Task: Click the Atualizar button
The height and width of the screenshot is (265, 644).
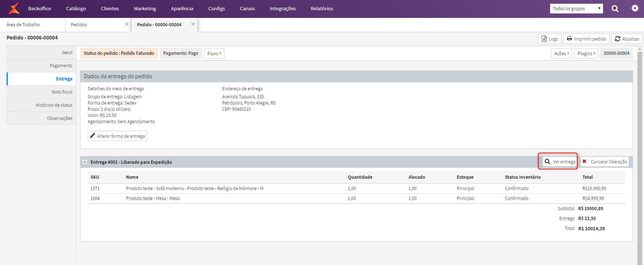Action: pyautogui.click(x=627, y=39)
